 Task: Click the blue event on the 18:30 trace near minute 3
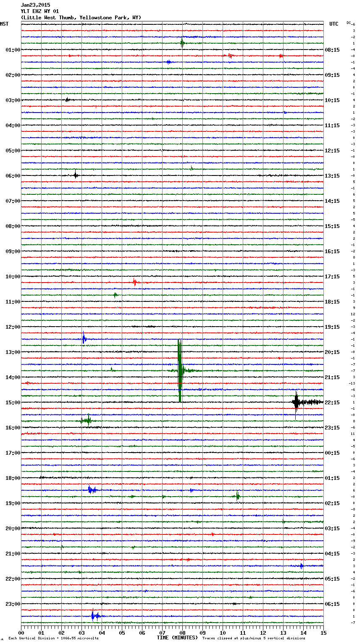pos(92,490)
